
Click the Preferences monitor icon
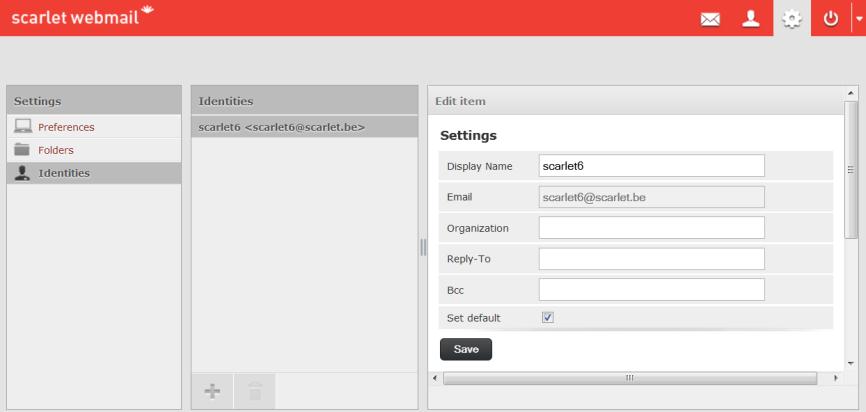point(23,126)
